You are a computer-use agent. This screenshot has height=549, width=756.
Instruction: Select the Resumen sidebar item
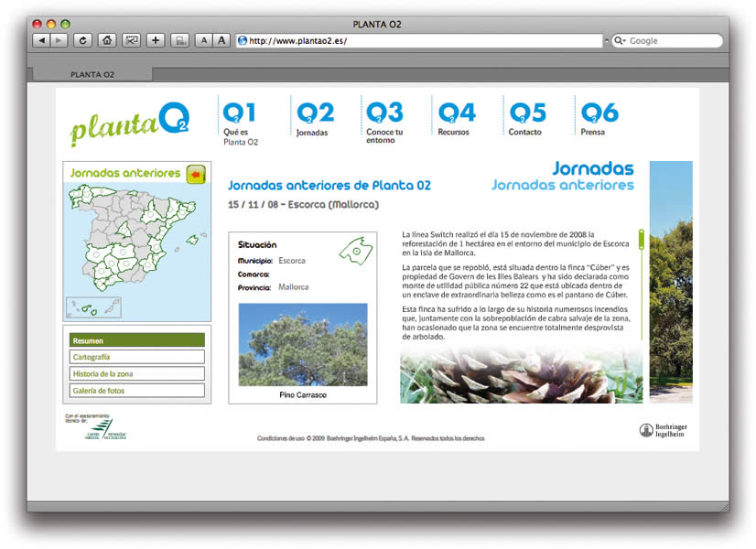[137, 339]
